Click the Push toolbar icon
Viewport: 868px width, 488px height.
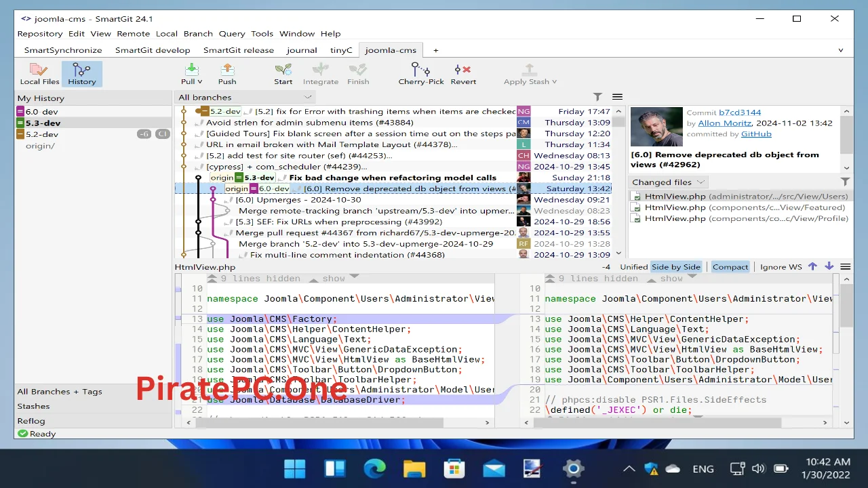[x=227, y=70]
